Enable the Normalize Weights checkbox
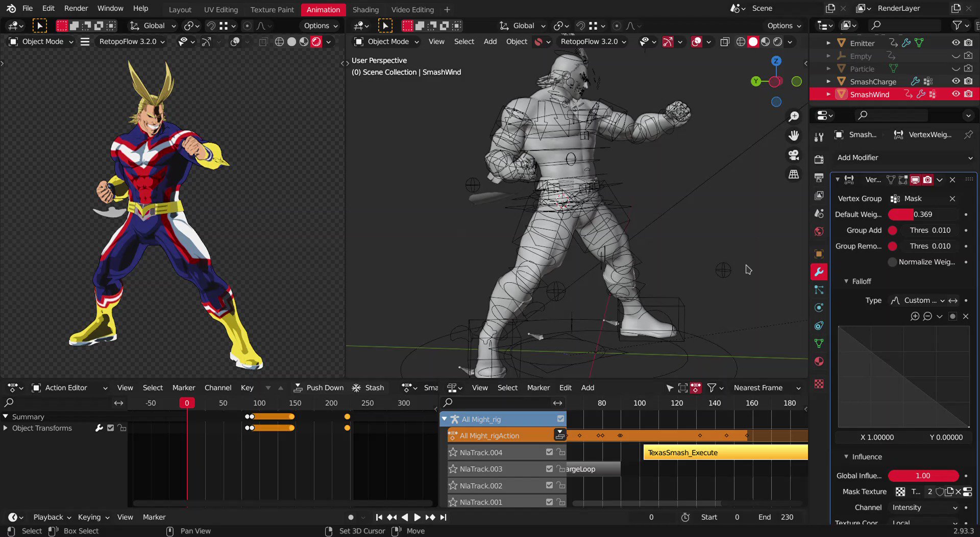The height and width of the screenshot is (537, 980). tap(892, 262)
